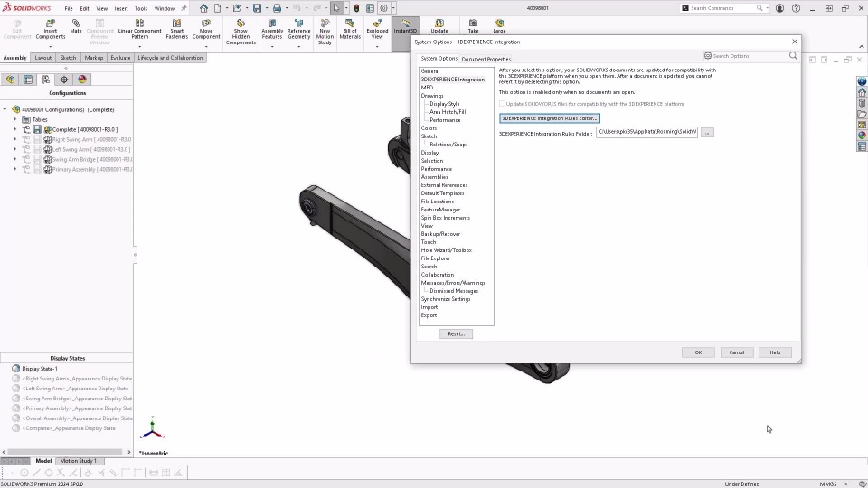The width and height of the screenshot is (868, 488).
Task: Toggle Instant3D in the ribbon
Action: [405, 26]
